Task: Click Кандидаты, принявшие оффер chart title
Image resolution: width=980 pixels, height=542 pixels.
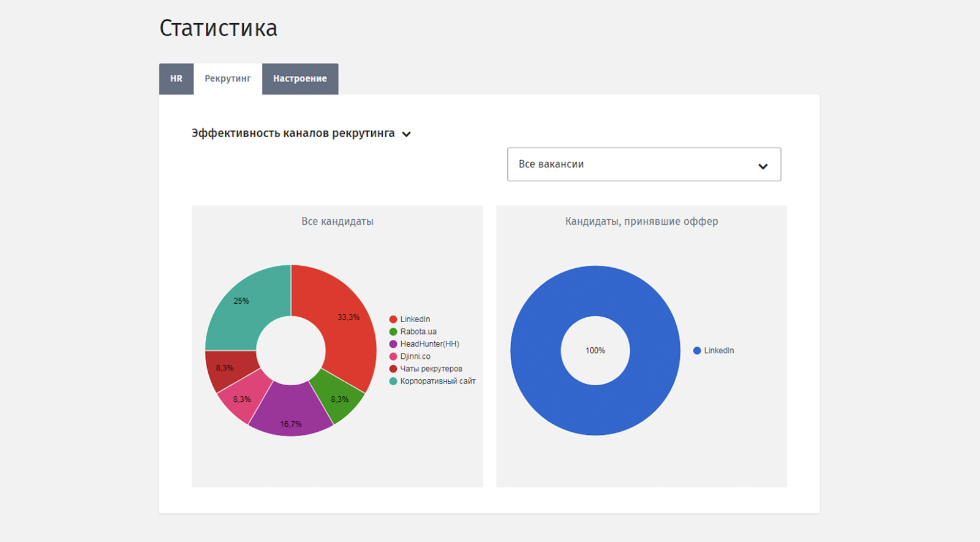Action: (x=641, y=222)
